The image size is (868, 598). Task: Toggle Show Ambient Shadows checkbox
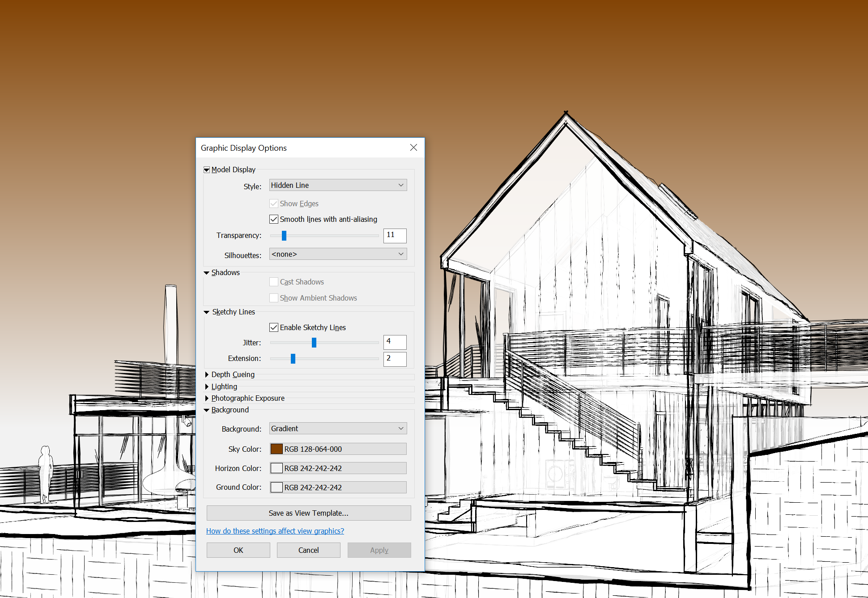coord(273,299)
